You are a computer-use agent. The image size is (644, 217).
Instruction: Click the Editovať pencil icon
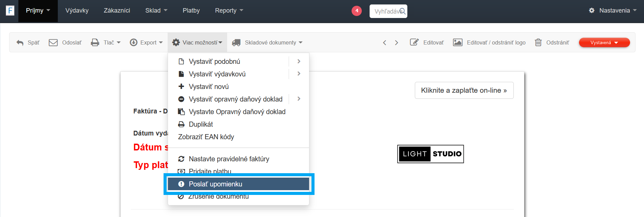point(414,42)
